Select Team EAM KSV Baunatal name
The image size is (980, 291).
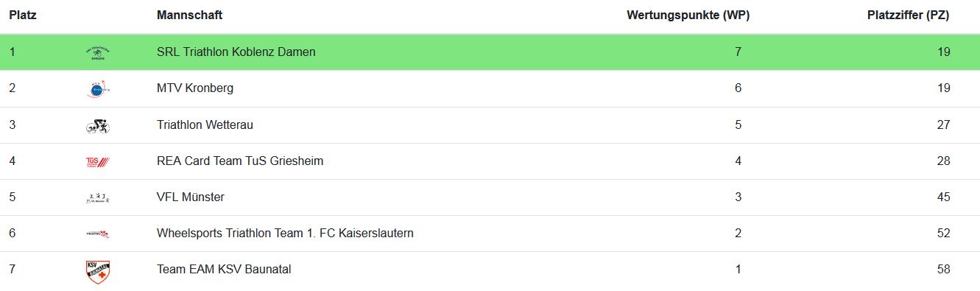point(224,270)
